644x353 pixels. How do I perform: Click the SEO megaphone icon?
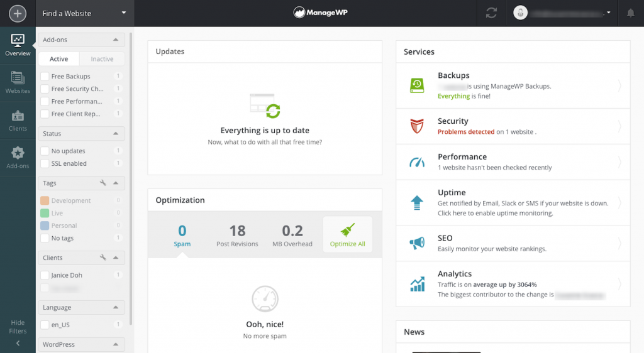[x=417, y=243]
